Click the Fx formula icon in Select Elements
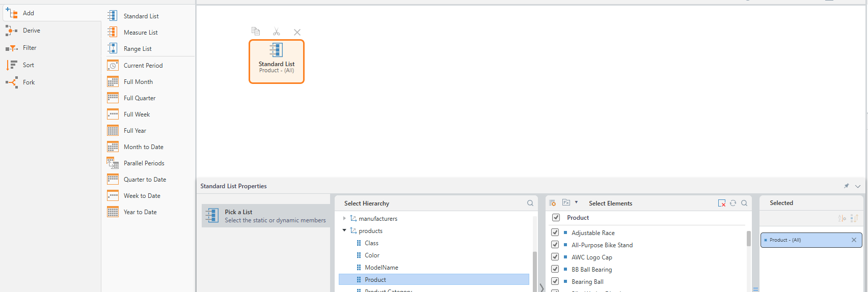 pos(566,202)
